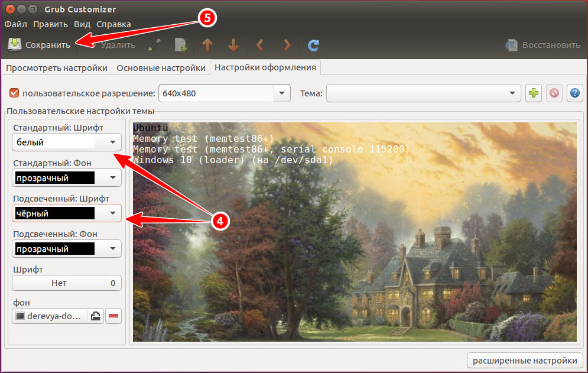Open the Файл menu
The image size is (588, 373).
(16, 24)
